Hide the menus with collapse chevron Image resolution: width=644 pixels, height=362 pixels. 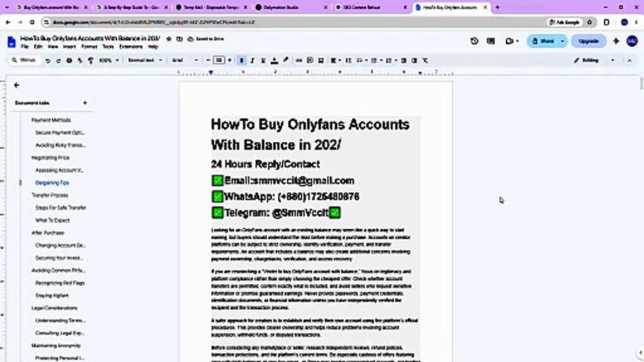(x=629, y=60)
